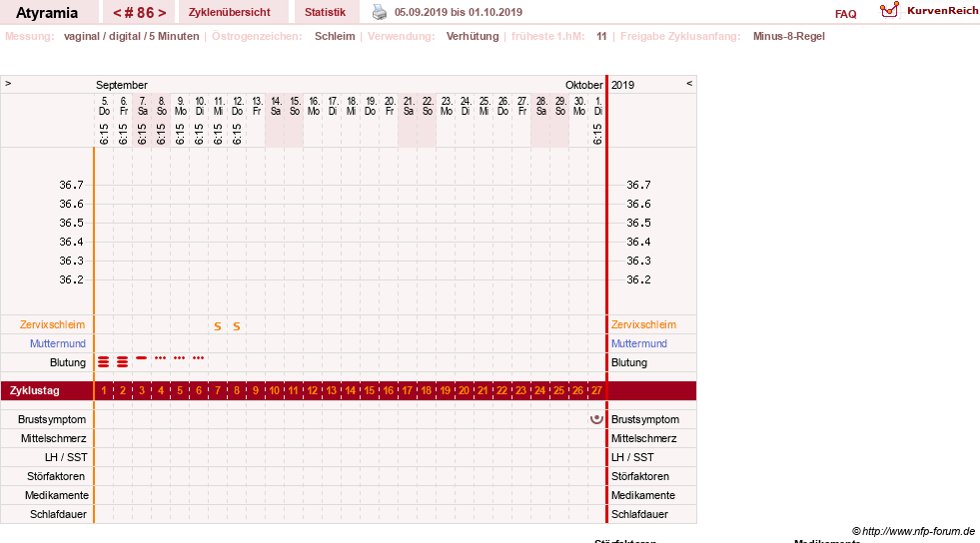Screen dimensions: 980x543
Task: Click the 5. Do date column header
Action: pyautogui.click(x=104, y=106)
